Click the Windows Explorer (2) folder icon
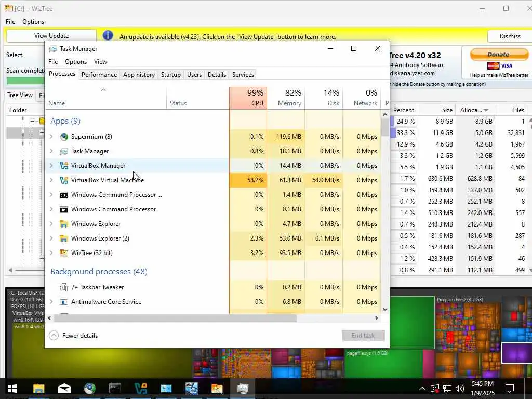Screen dimensions: 532x399 [x=64, y=238]
